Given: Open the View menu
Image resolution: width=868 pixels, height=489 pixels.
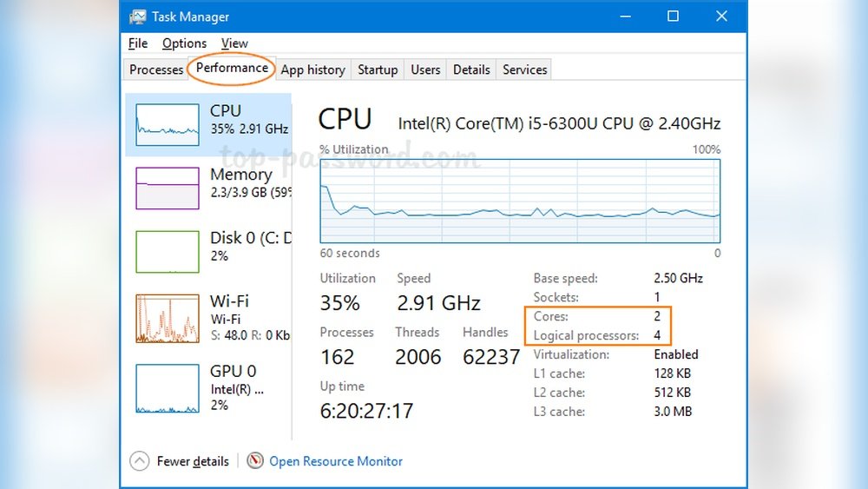Looking at the screenshot, I should coord(234,43).
